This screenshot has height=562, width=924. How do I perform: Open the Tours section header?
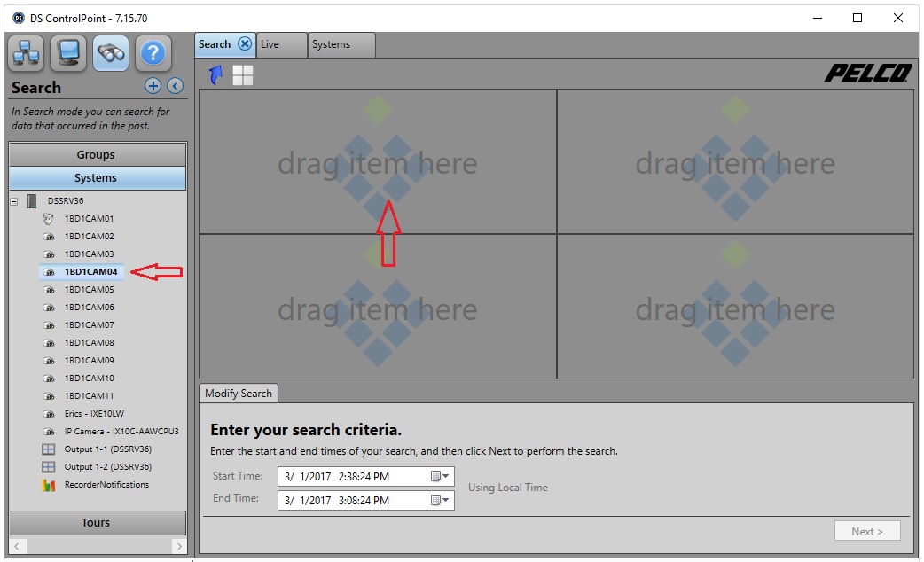pos(96,522)
